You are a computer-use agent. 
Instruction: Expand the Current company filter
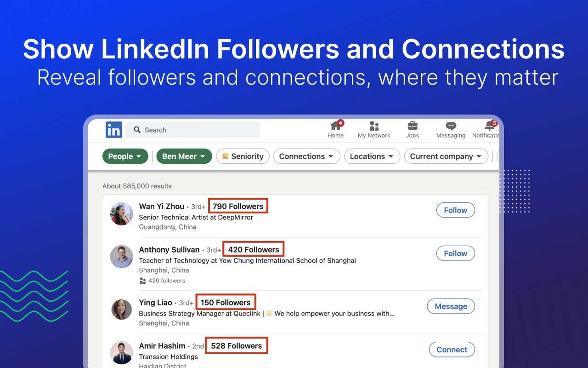point(446,156)
